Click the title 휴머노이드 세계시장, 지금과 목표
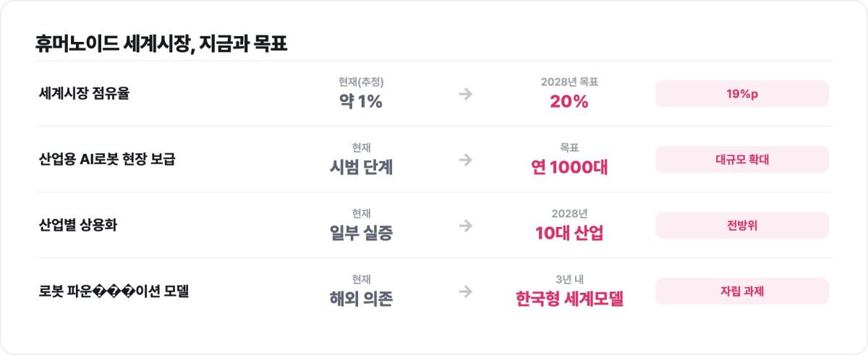This screenshot has height=355, width=868. pyautogui.click(x=161, y=44)
